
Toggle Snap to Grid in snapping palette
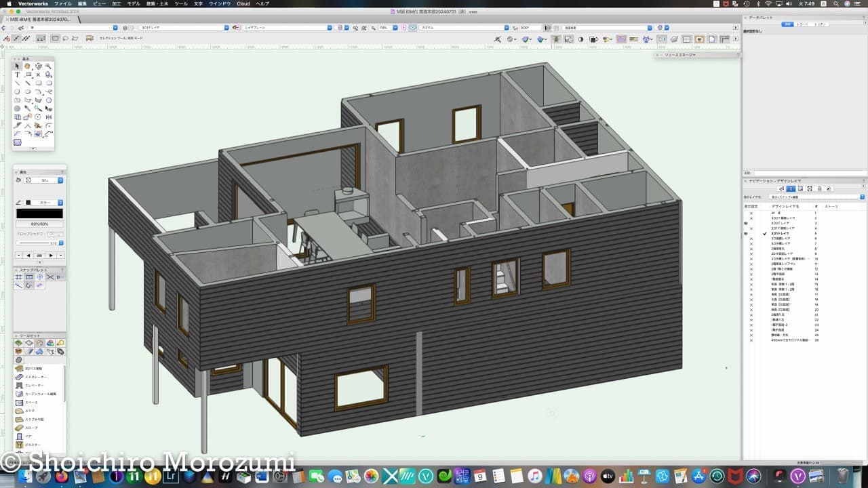click(x=18, y=277)
